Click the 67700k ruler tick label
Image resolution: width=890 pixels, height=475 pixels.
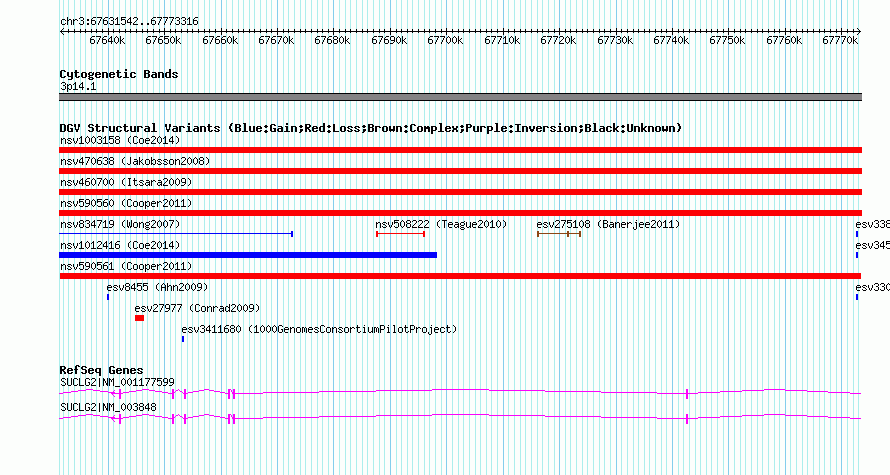[x=445, y=40]
